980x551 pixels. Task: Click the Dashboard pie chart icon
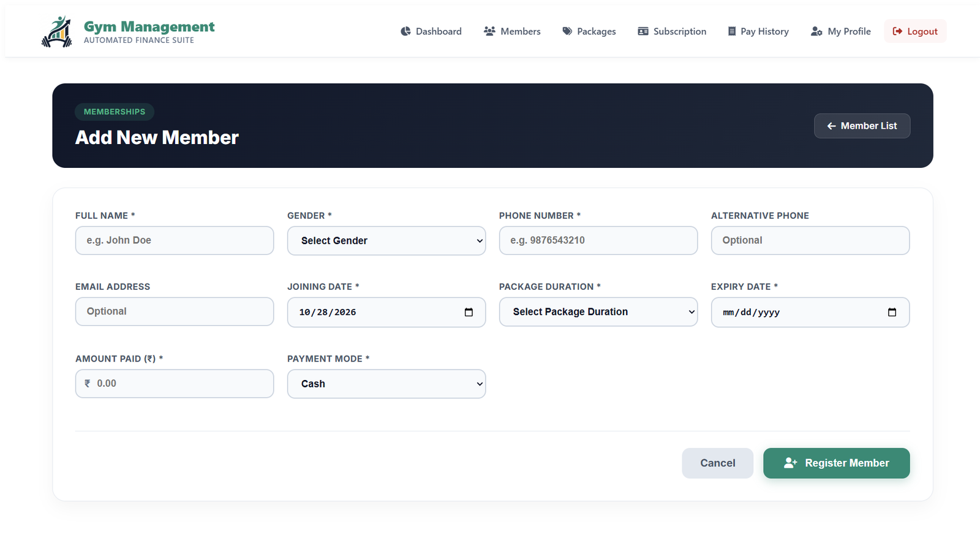pos(405,31)
